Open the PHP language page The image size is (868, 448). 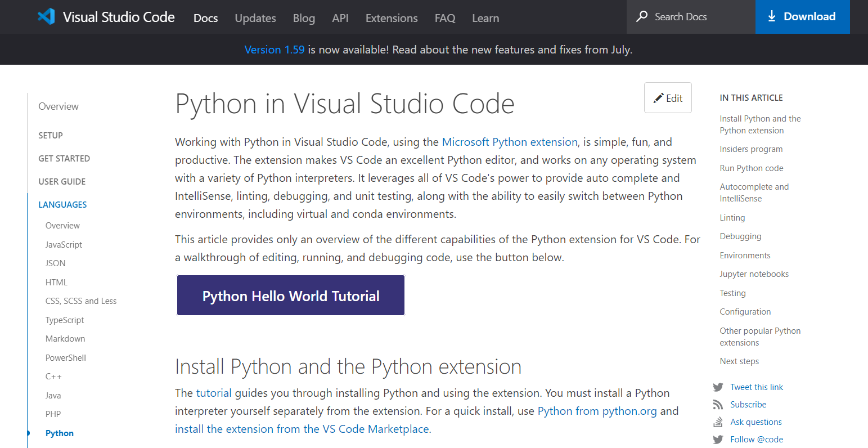[53, 414]
